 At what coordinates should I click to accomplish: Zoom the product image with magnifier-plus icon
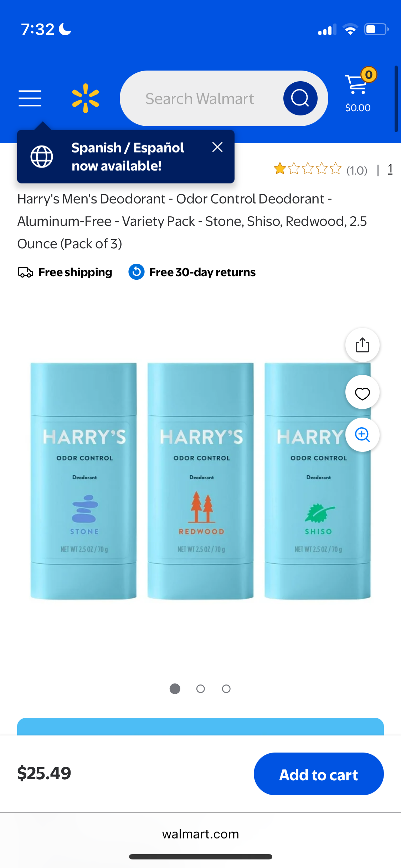(x=362, y=435)
